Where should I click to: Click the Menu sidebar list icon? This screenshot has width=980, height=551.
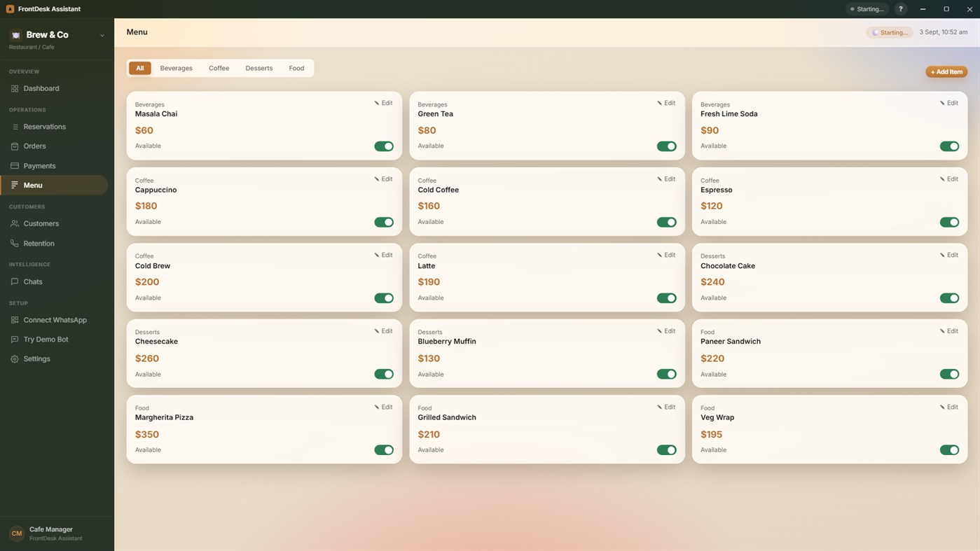coord(15,186)
